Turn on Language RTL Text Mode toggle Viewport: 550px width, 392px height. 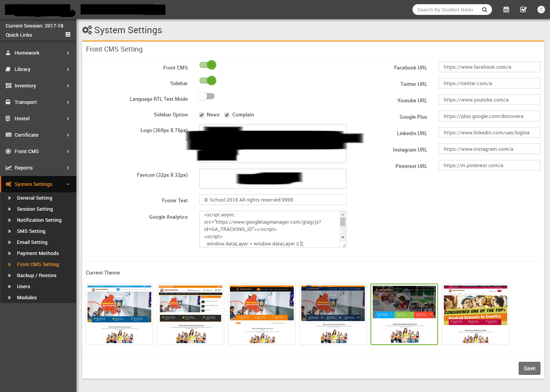(x=206, y=96)
